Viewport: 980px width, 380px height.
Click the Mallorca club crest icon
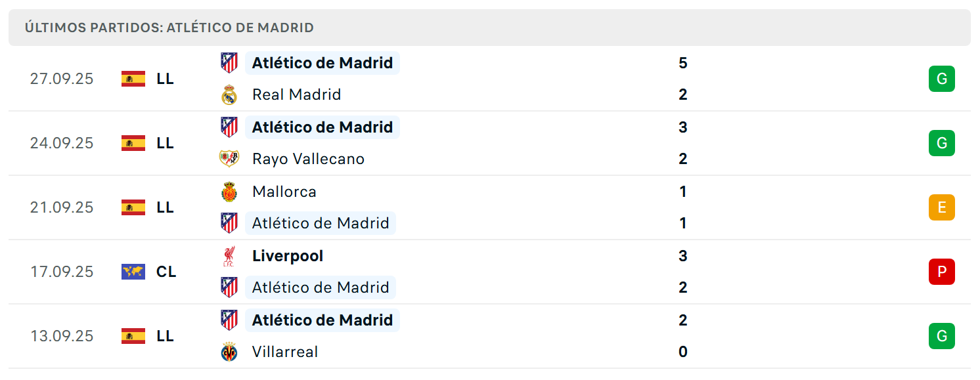[x=229, y=192]
